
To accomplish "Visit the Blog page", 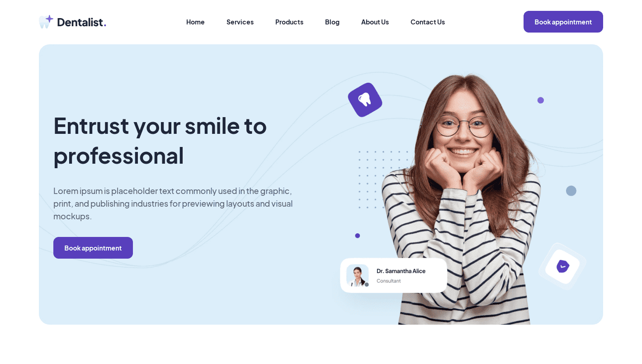I will (x=332, y=22).
